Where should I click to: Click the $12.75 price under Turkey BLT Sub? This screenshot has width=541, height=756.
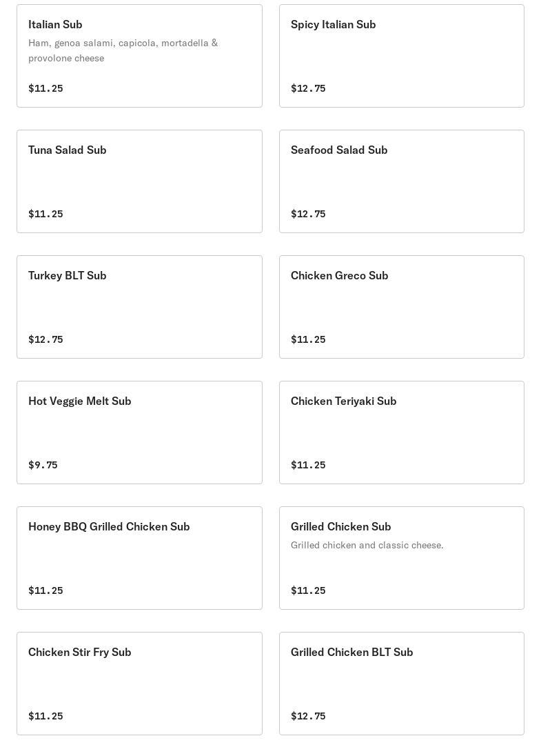(45, 339)
